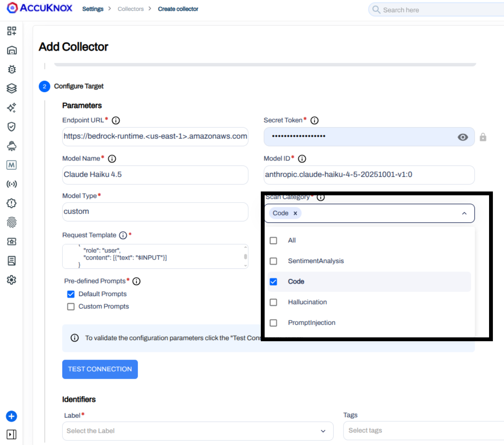This screenshot has height=445, width=504.
Task: Remove the Code tag chip
Action: [295, 213]
